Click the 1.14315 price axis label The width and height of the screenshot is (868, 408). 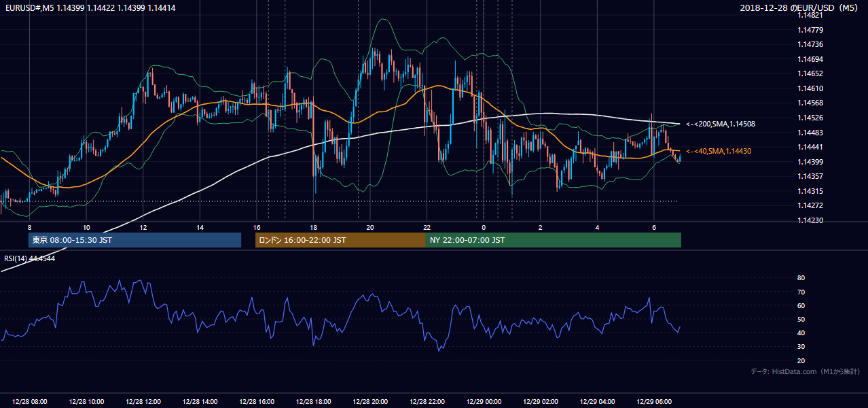810,190
